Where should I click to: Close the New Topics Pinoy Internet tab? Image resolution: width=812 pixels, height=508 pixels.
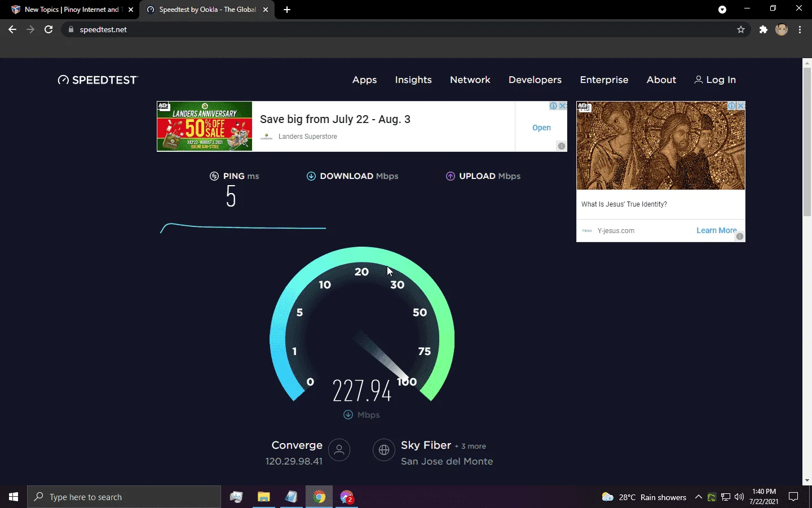point(131,10)
